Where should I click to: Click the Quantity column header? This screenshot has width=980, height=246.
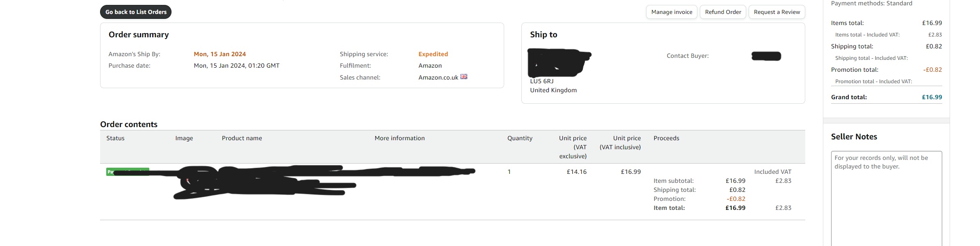[x=520, y=138]
